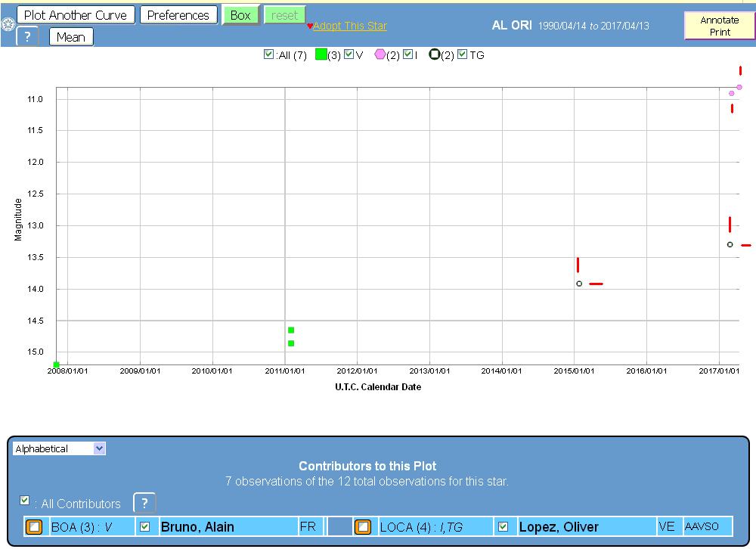Click the dark circle TG band legend icon

coord(434,55)
